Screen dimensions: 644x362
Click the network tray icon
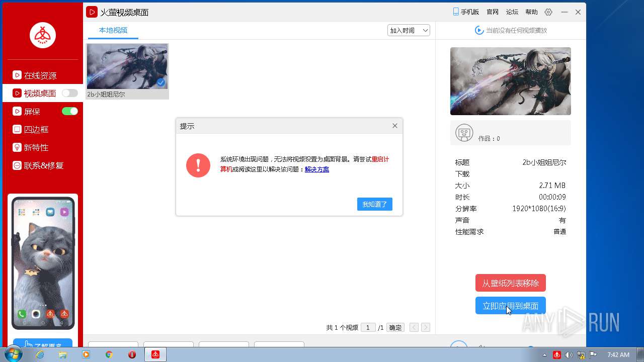[581, 355]
